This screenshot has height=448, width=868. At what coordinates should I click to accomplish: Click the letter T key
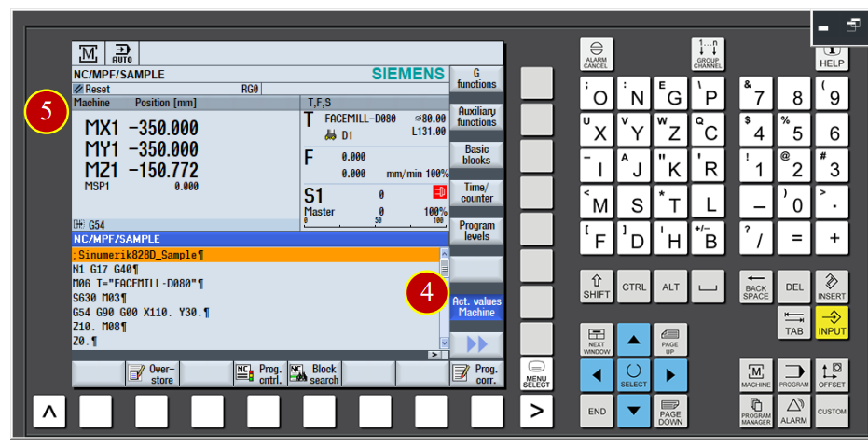[x=670, y=202]
